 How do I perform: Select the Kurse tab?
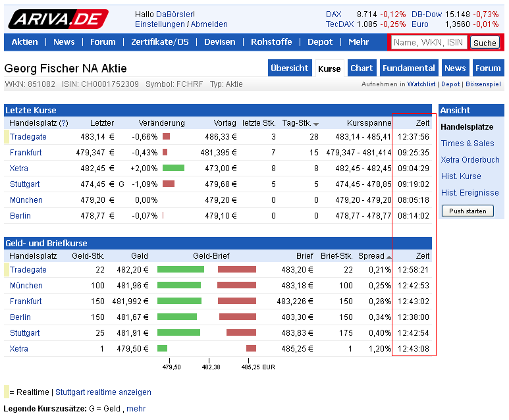(329, 68)
